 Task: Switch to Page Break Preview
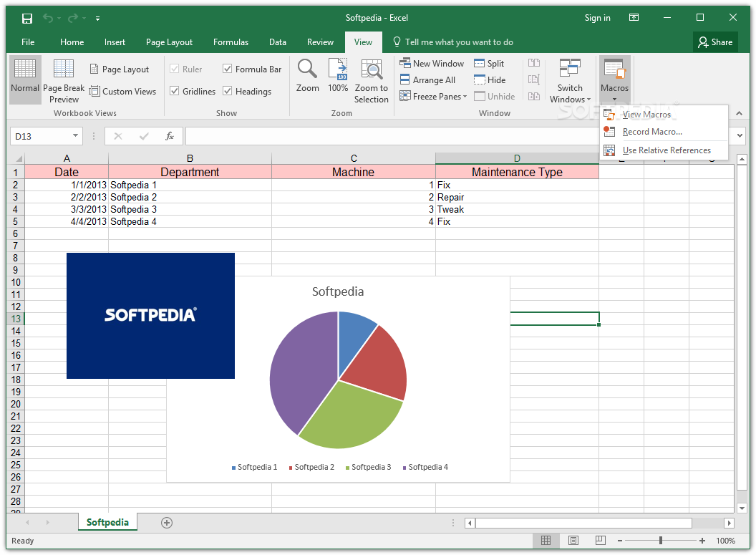click(64, 80)
